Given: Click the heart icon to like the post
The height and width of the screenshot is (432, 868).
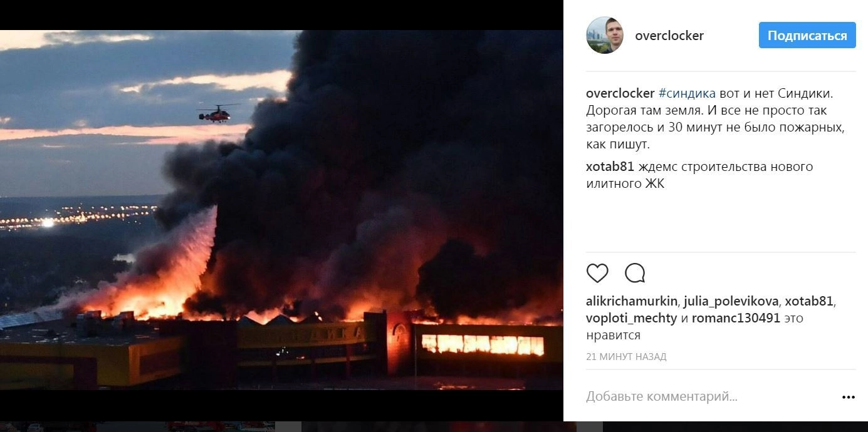Looking at the screenshot, I should click(597, 273).
